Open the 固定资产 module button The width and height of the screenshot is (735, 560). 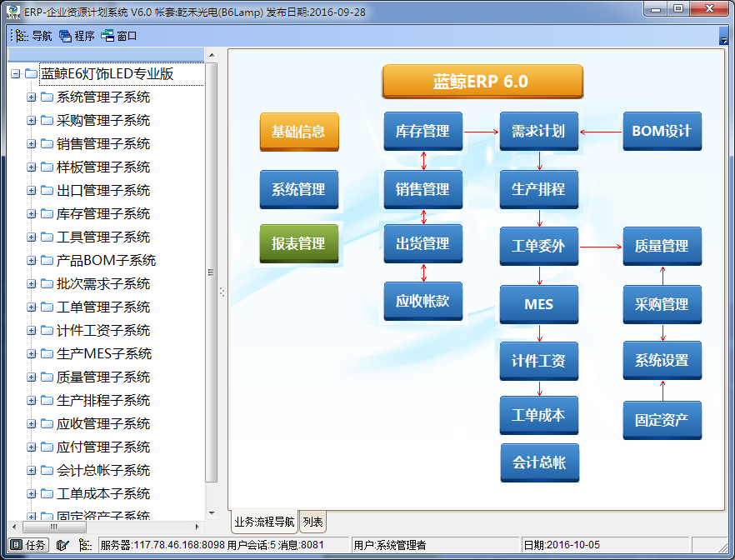[x=662, y=420]
